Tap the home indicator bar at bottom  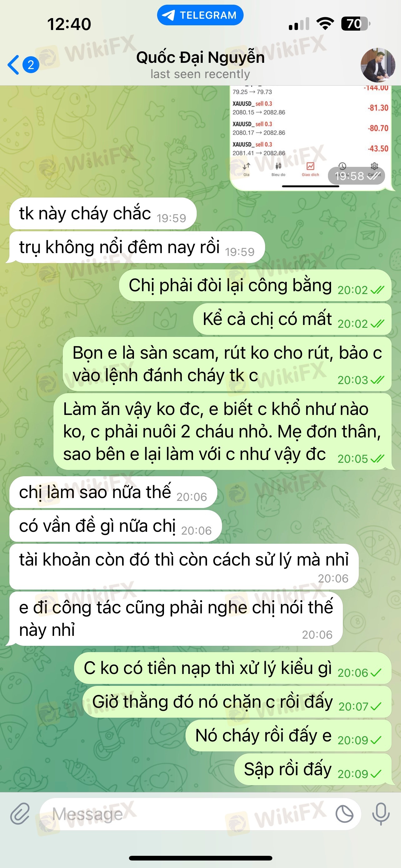point(200,858)
